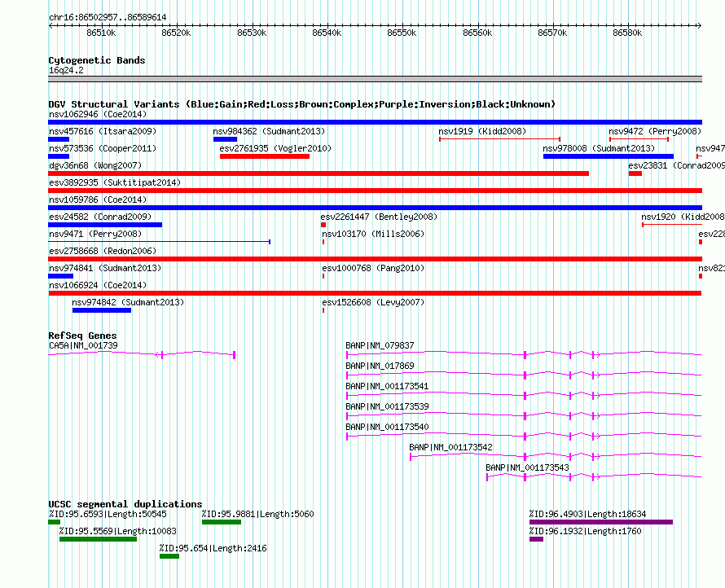725x588 pixels.
Task: Click BANP|NM_001173543 transcript label
Action: pos(527,467)
